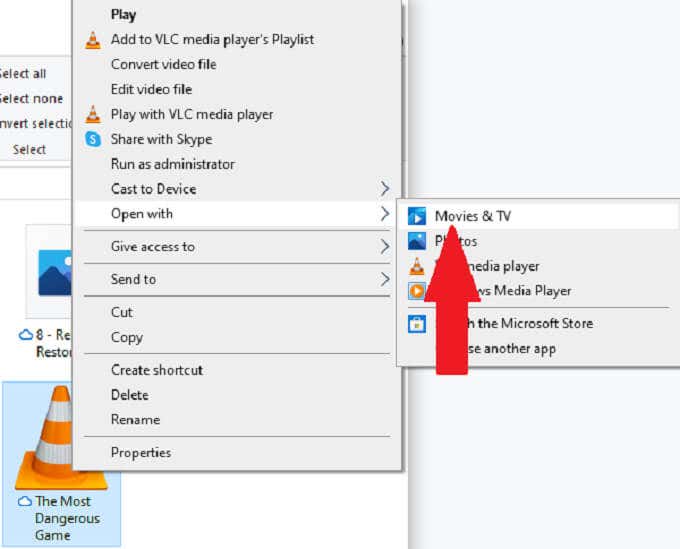The width and height of the screenshot is (680, 549).
Task: Select Convert video file
Action: (x=238, y=64)
